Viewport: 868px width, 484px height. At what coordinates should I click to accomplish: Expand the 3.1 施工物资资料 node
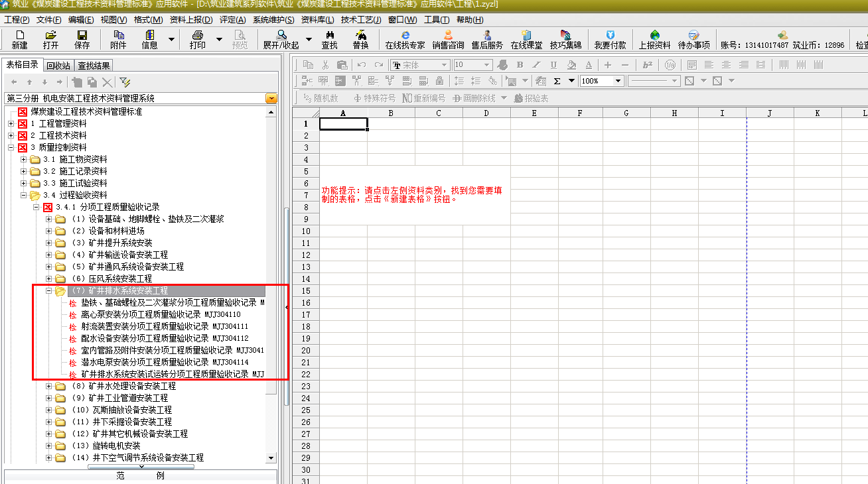24,159
